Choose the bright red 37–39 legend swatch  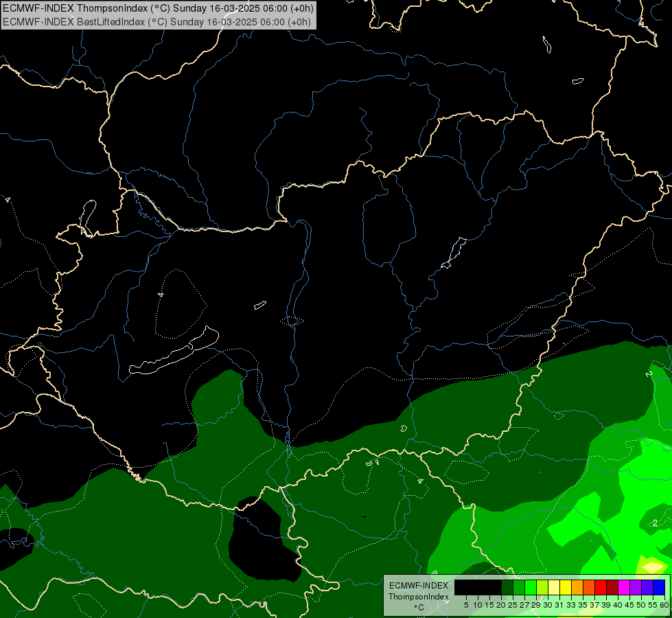coord(601,587)
